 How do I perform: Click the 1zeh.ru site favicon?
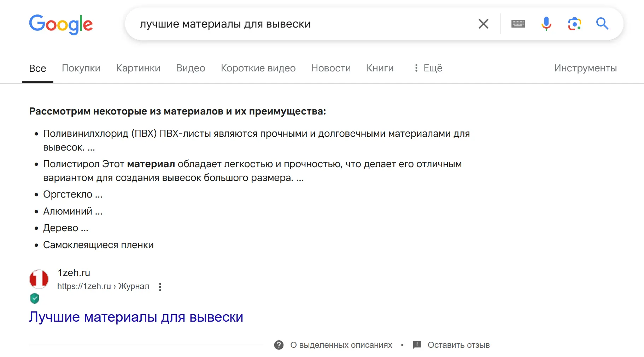coord(39,279)
